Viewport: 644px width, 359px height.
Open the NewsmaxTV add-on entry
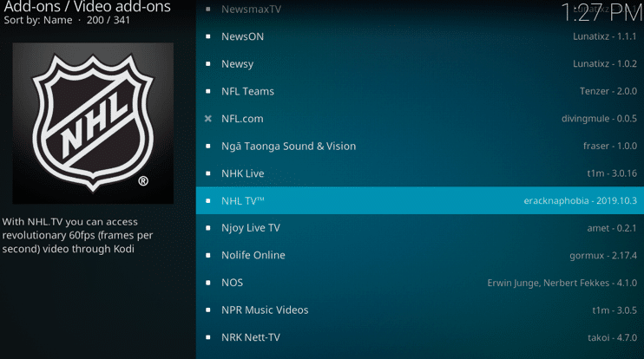click(420, 9)
